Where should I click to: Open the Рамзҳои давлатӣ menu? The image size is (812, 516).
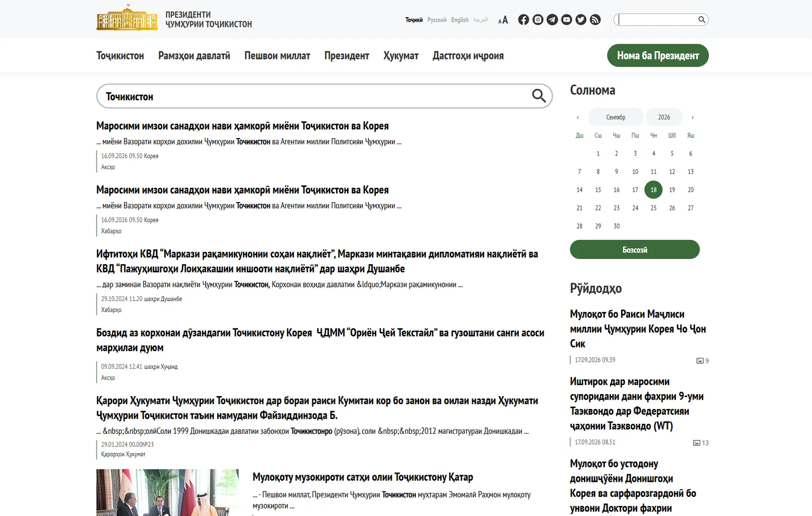click(x=194, y=55)
